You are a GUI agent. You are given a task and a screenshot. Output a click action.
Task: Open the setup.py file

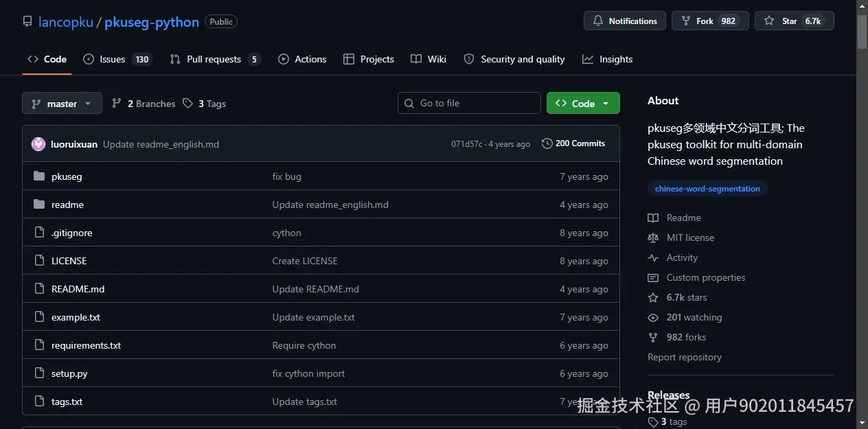[69, 373]
